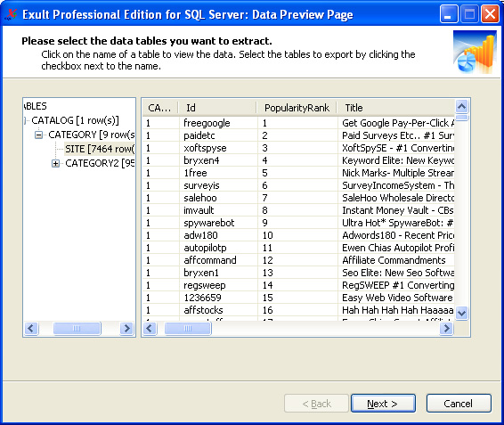Click the data grid down scroll arrow

(x=462, y=313)
